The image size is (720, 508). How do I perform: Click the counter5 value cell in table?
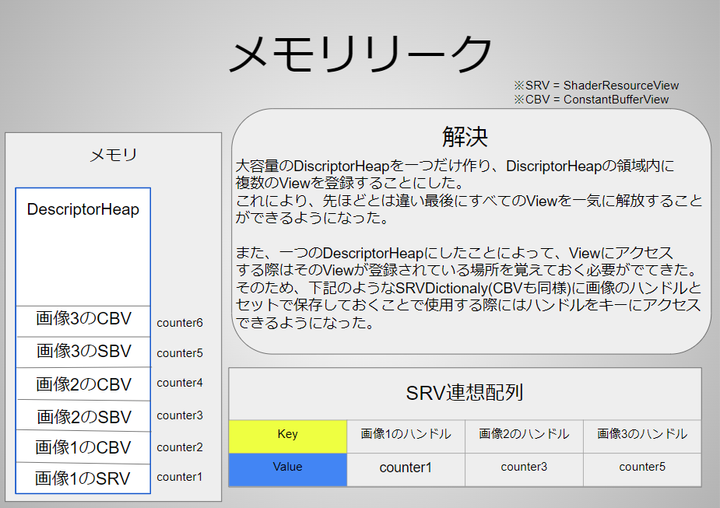pyautogui.click(x=642, y=469)
